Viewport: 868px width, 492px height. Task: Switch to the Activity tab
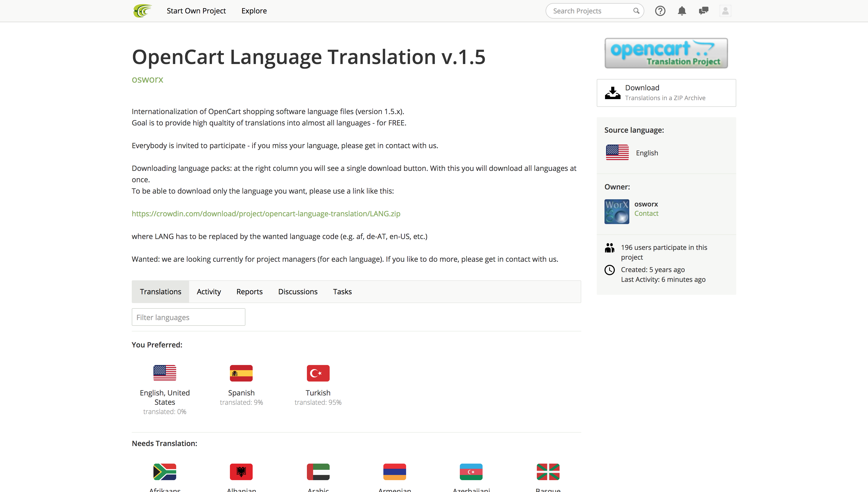coord(209,292)
